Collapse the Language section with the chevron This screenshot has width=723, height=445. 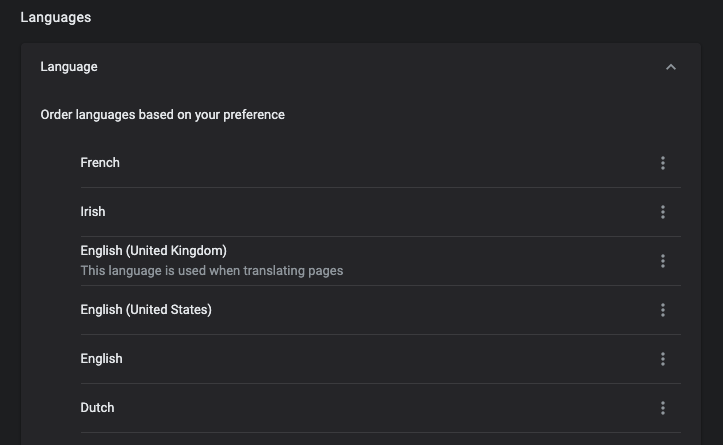point(671,67)
